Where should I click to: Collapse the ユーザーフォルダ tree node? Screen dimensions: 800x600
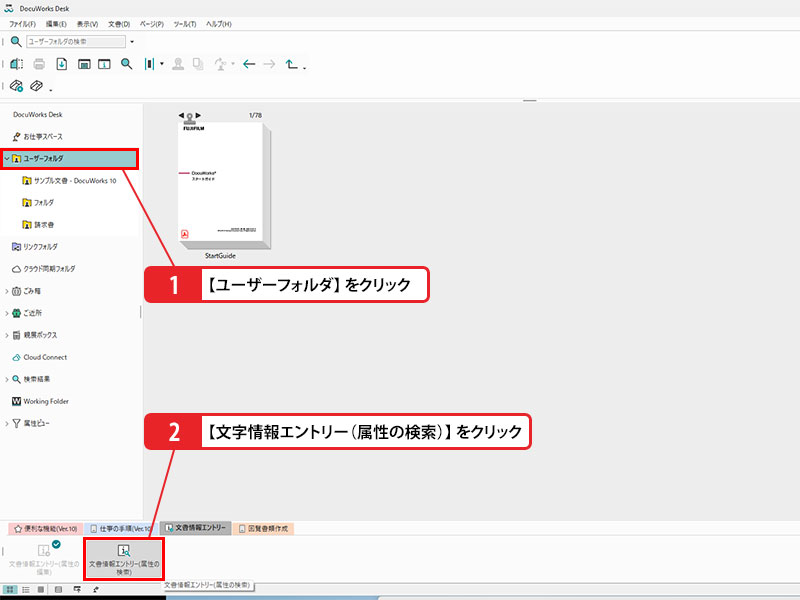click(x=6, y=159)
